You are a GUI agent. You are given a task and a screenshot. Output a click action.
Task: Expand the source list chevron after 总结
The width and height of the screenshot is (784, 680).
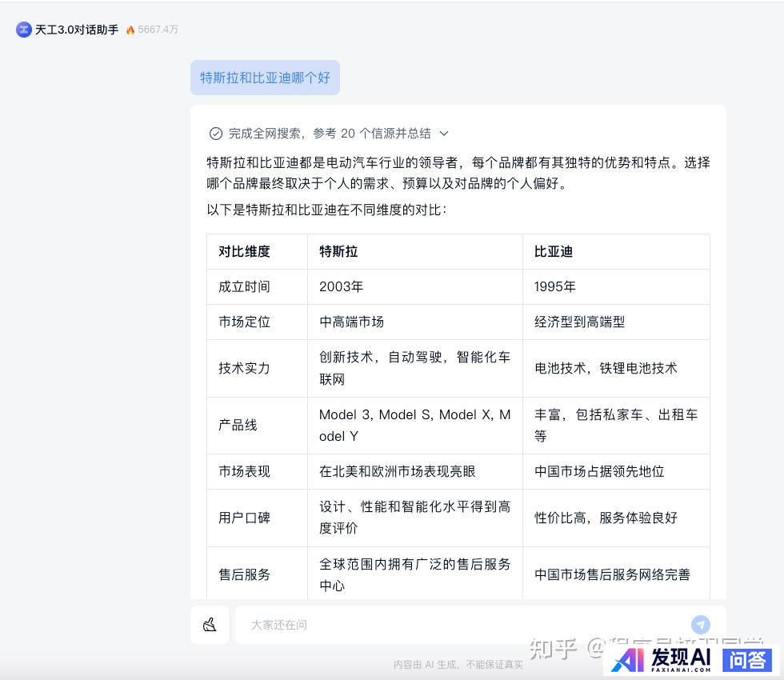(445, 134)
